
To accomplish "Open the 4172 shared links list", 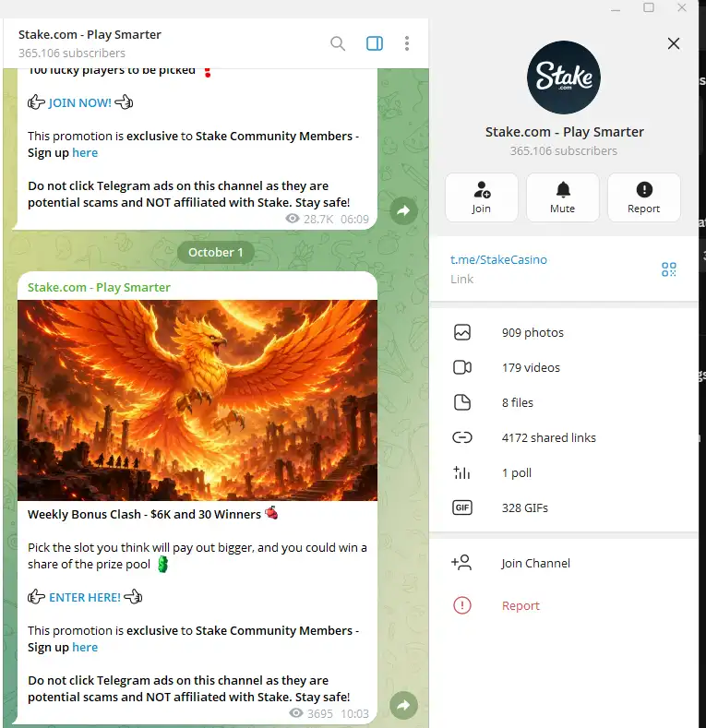I will (563, 438).
